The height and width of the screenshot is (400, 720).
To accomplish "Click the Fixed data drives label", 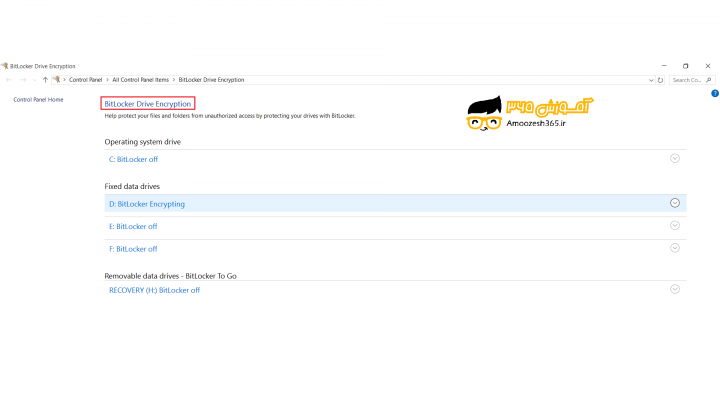I will pos(132,186).
